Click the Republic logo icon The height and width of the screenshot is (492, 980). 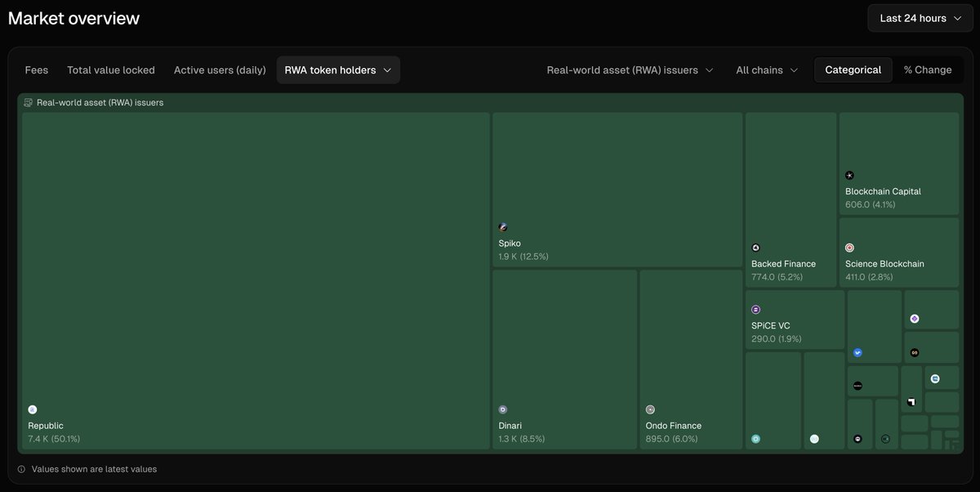point(33,409)
